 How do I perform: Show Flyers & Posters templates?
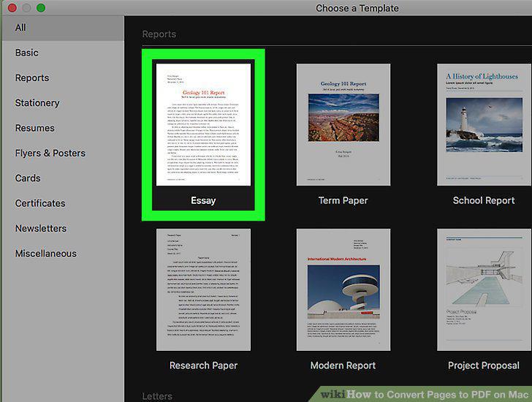pyautogui.click(x=63, y=153)
